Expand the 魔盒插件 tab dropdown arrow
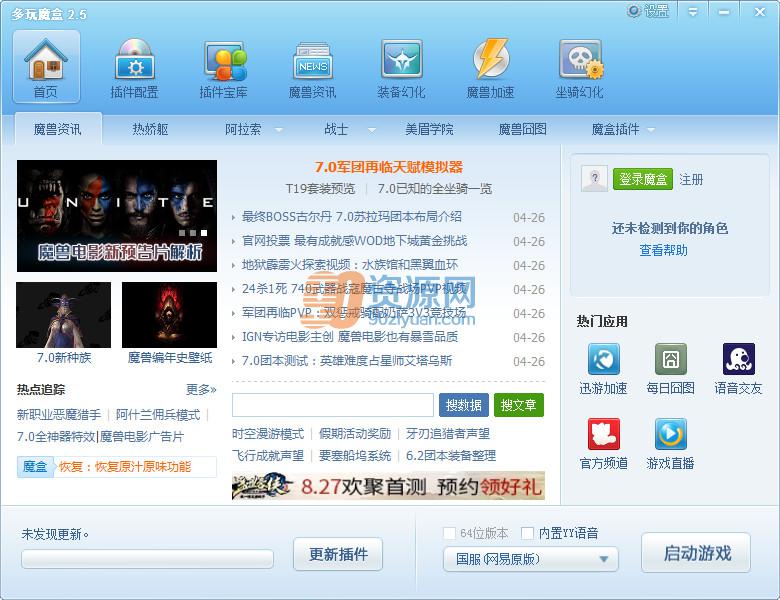This screenshot has height=600, width=780. pos(651,130)
